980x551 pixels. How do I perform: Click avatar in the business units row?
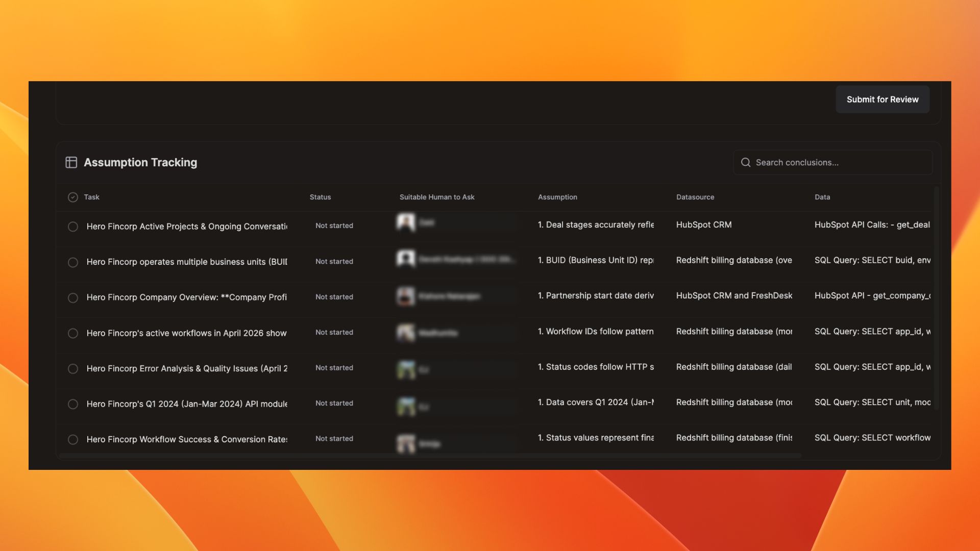click(x=406, y=259)
